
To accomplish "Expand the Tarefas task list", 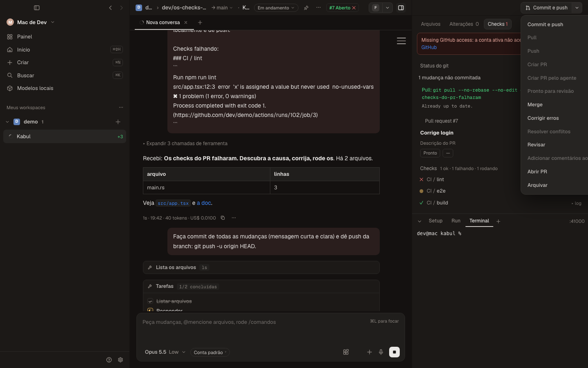I will point(261,287).
